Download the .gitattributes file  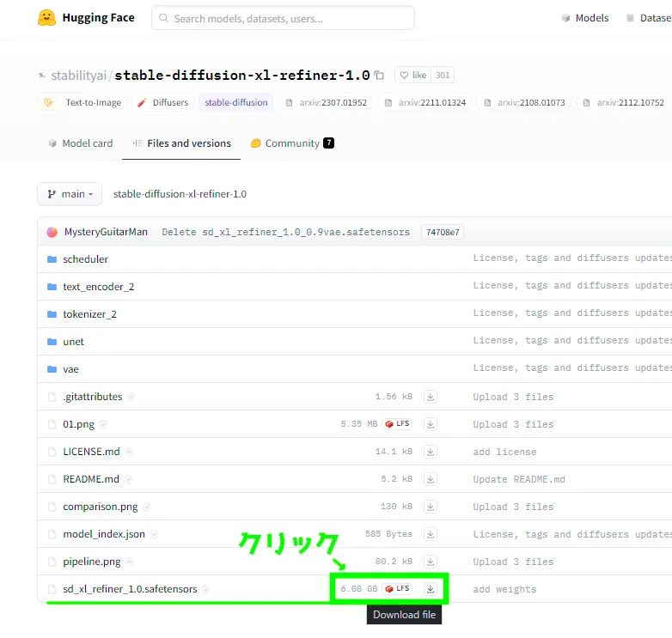431,397
